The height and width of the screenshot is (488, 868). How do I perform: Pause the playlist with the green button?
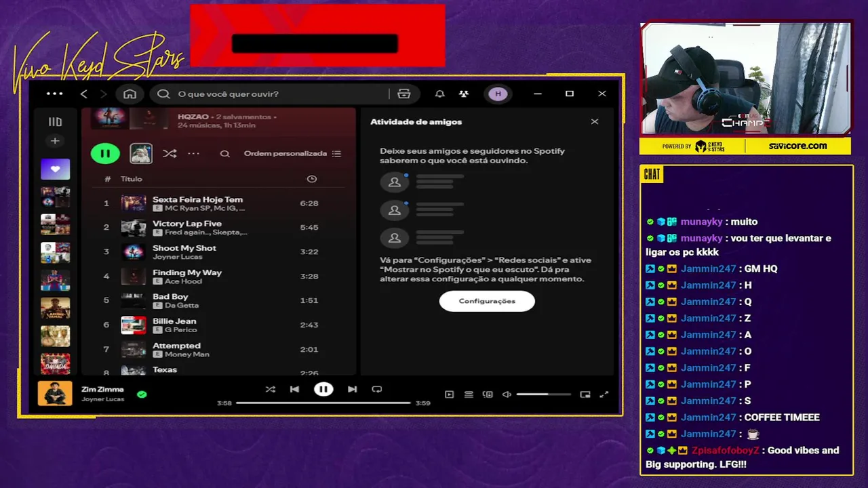[x=105, y=154]
